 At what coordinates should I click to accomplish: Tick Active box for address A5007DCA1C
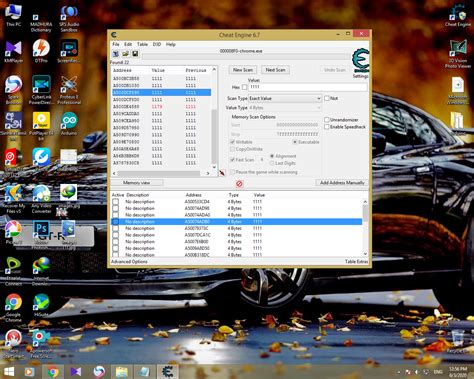(x=115, y=235)
